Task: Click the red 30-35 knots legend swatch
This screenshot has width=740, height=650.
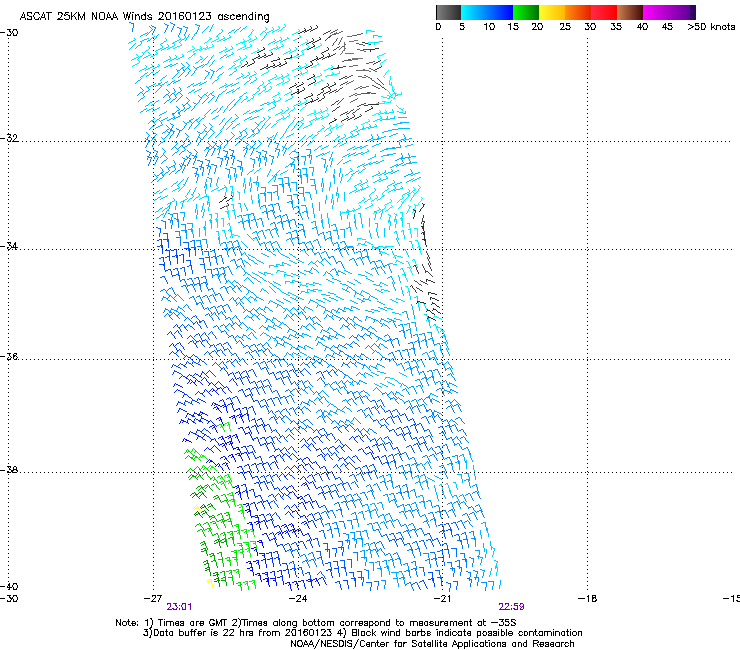Action: (604, 12)
